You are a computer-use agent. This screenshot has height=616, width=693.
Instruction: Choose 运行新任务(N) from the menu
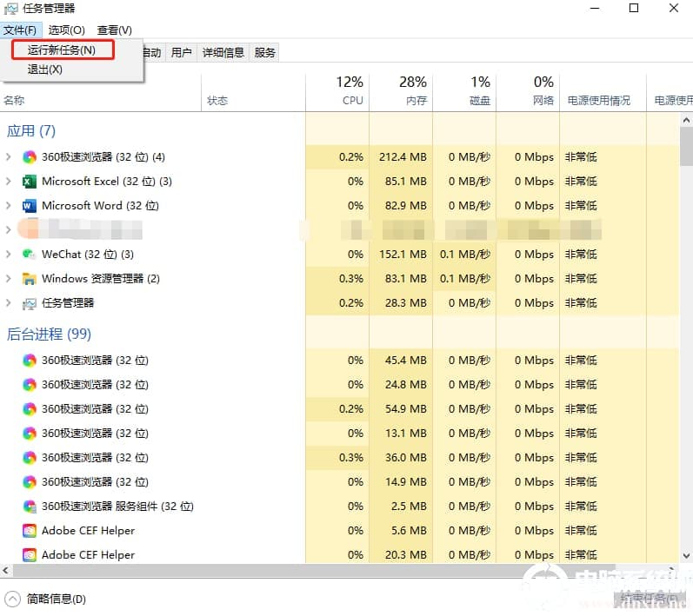tap(63, 50)
